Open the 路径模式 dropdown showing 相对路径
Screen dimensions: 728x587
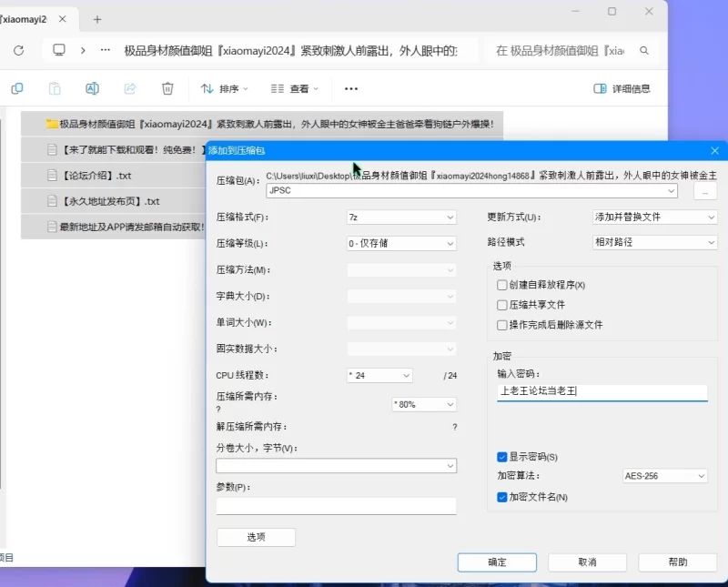654,242
